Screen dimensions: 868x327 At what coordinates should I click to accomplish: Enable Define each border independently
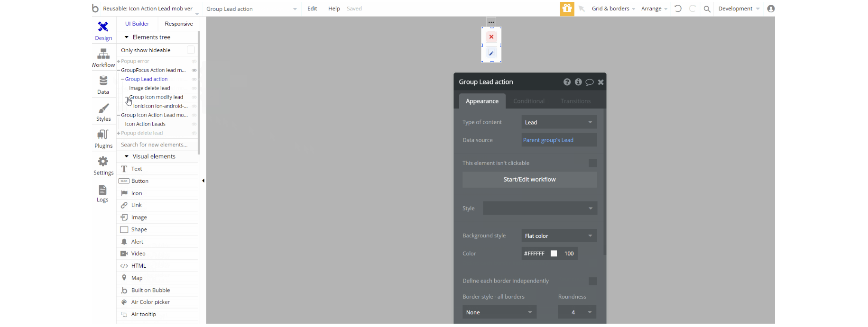(x=592, y=281)
